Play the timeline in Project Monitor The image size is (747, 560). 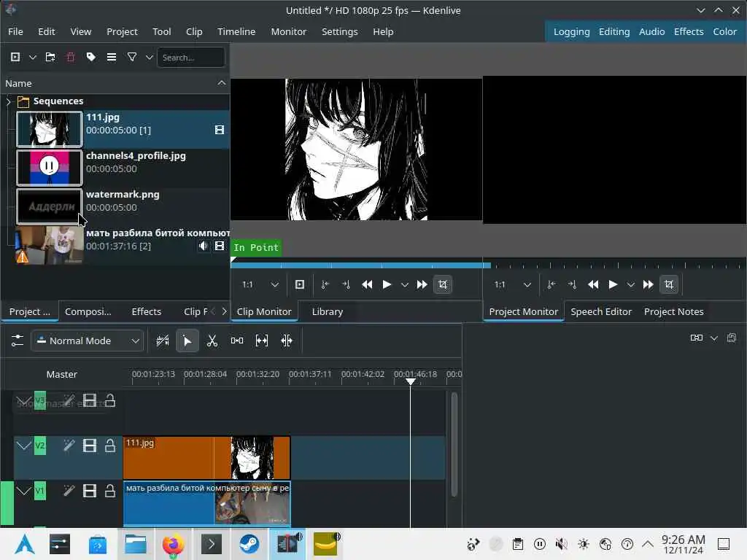(613, 284)
